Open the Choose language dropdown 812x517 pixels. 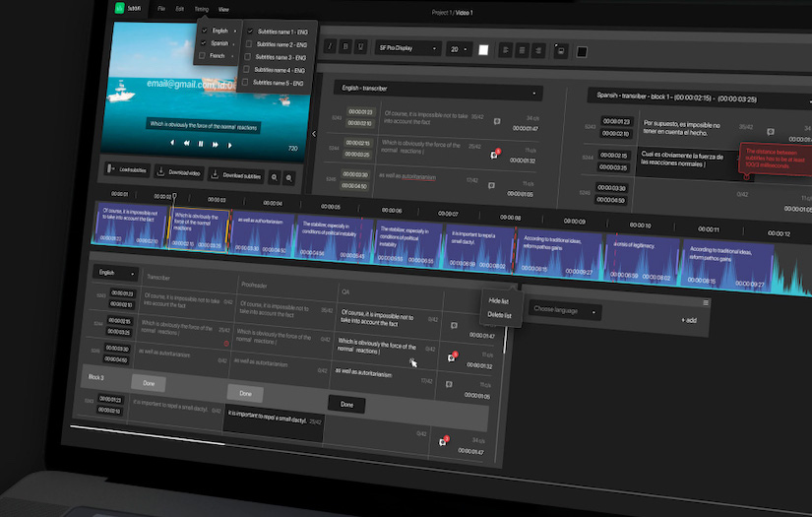564,310
